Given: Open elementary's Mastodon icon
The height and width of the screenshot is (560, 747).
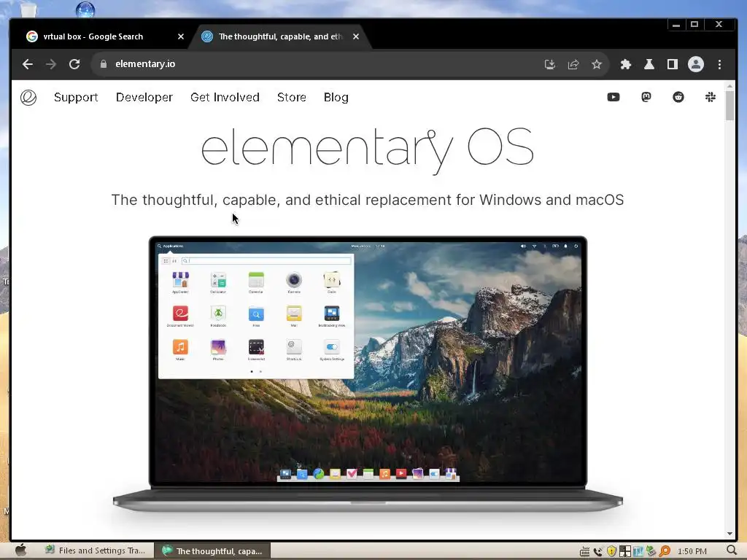Looking at the screenshot, I should pyautogui.click(x=646, y=97).
